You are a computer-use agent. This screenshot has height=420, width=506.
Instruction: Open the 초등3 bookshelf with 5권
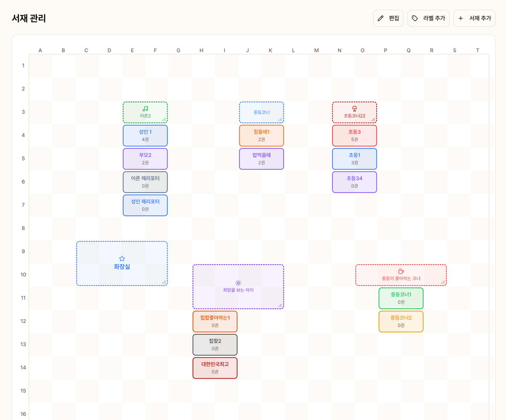click(354, 136)
